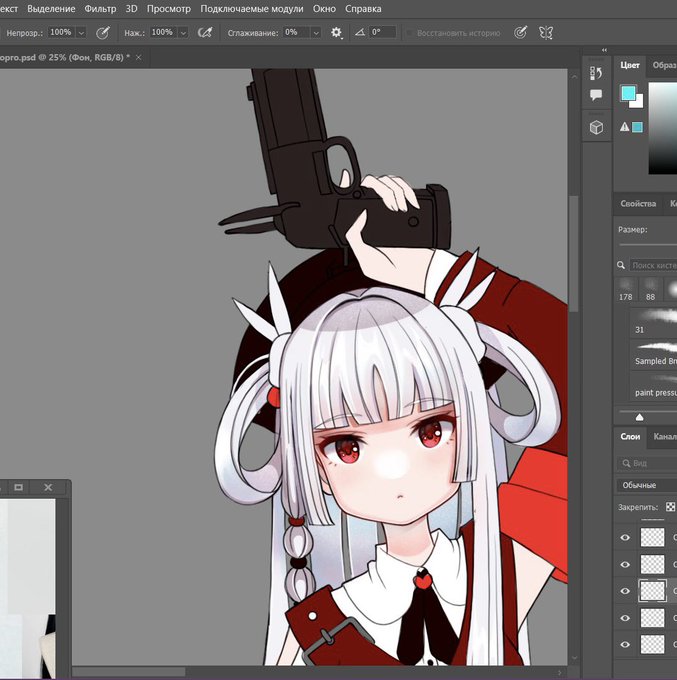Screen dimensions: 677x680
Task: Switch to the Образцы panel tab
Action: point(664,65)
